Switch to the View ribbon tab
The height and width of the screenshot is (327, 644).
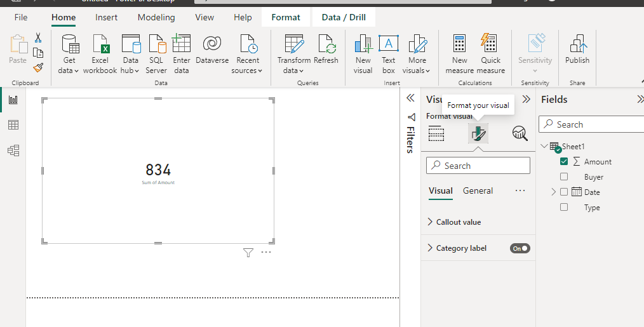click(205, 17)
